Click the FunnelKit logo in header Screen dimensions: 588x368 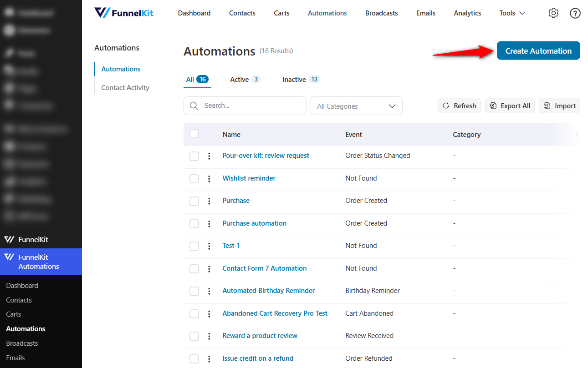pos(124,13)
